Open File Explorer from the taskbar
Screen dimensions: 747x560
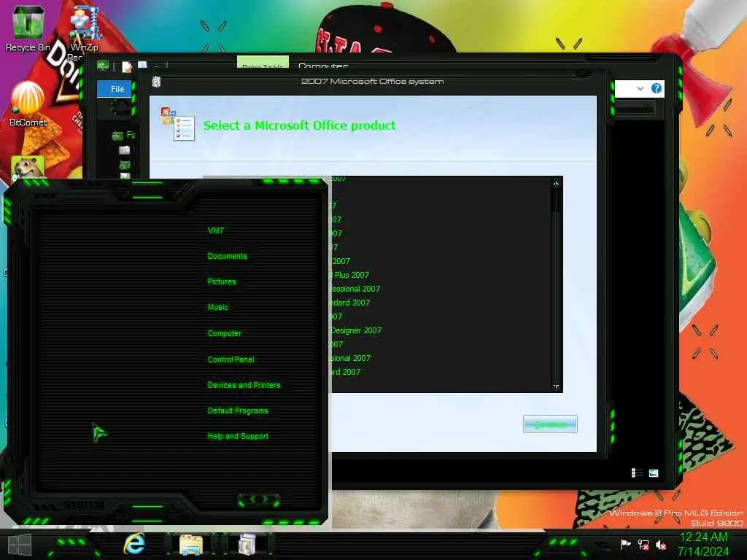click(191, 544)
